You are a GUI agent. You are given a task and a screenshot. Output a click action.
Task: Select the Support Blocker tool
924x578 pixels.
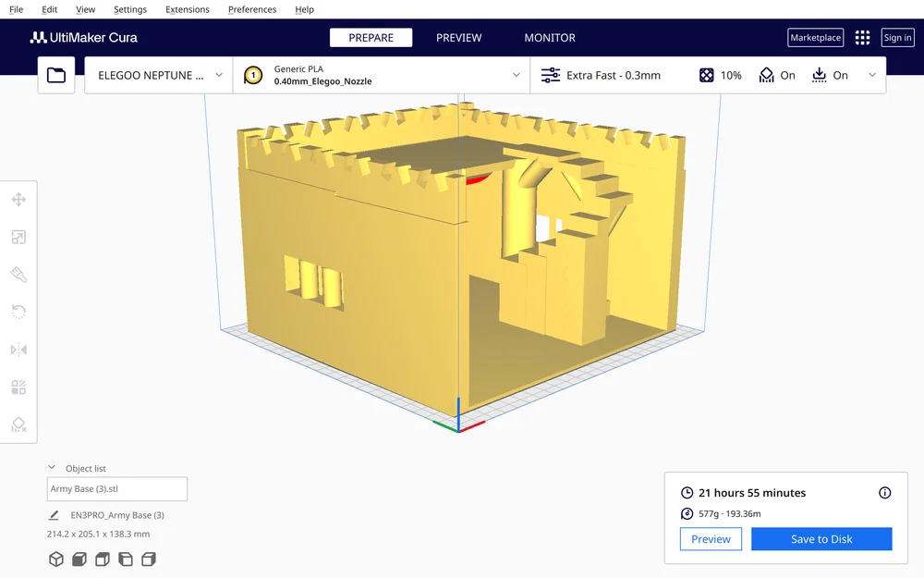point(18,424)
